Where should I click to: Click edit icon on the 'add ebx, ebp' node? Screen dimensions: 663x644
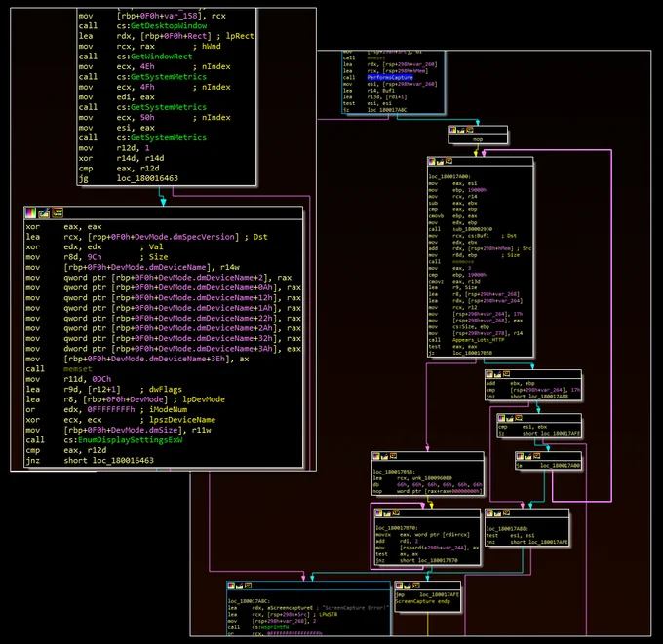click(497, 374)
